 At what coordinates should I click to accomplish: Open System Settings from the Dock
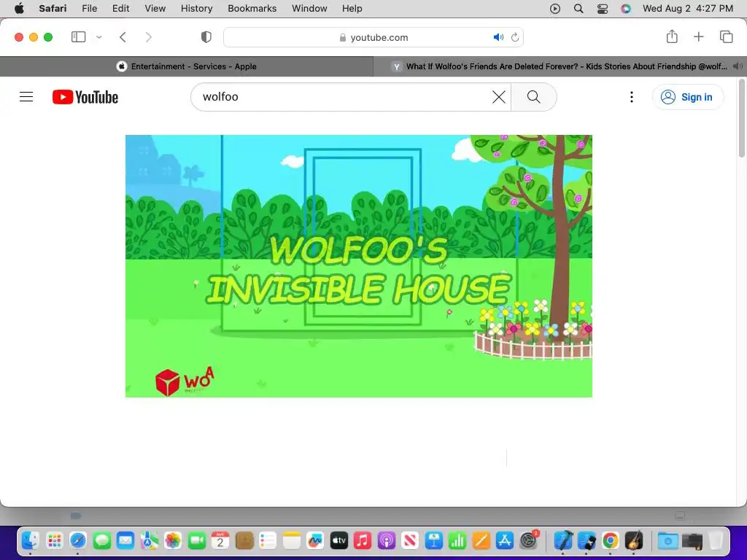point(529,540)
